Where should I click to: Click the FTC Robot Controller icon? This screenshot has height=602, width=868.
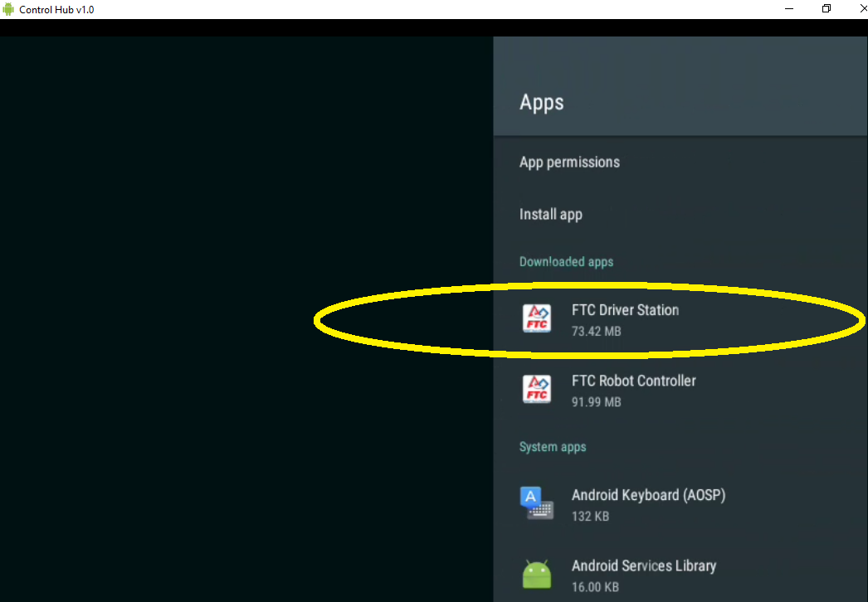536,389
